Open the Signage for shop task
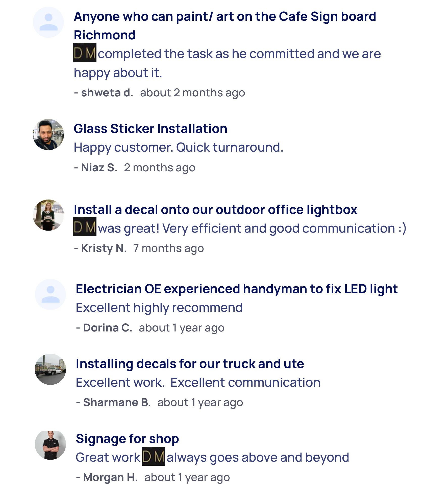 [x=127, y=439]
